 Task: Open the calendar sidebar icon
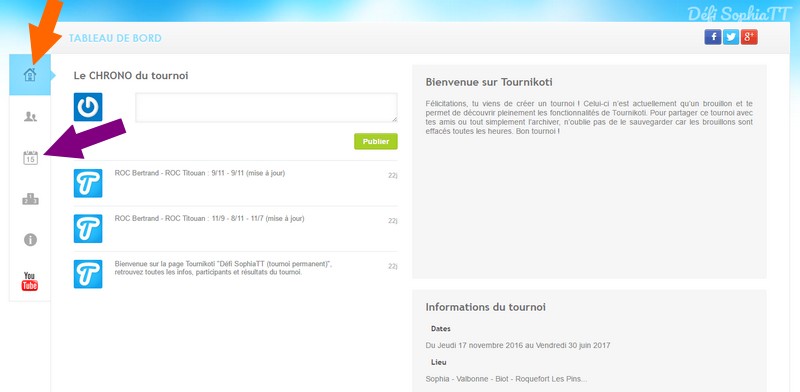tap(31, 158)
